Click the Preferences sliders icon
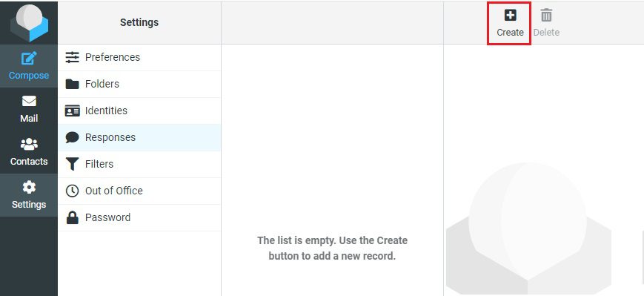The width and height of the screenshot is (644, 296). 73,57
